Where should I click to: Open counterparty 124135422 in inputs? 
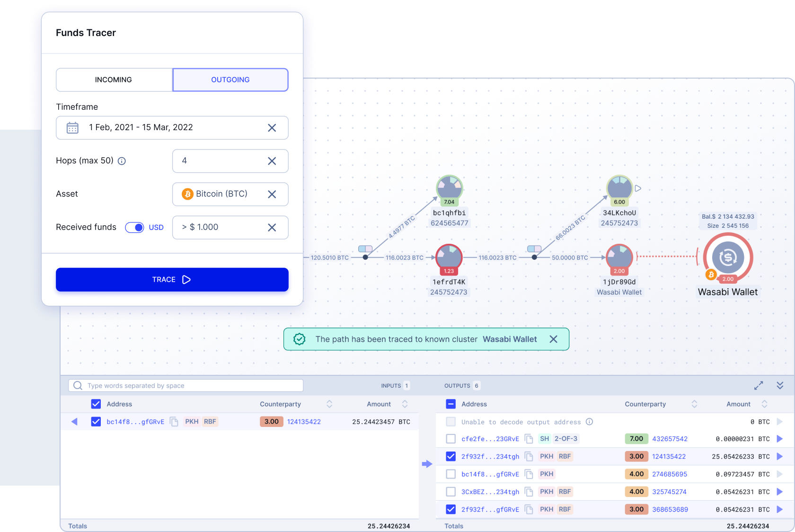(x=304, y=422)
